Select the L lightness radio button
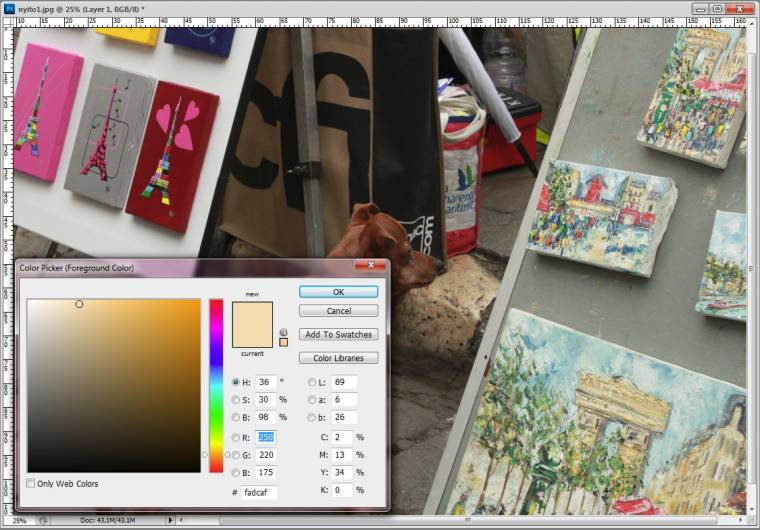The height and width of the screenshot is (530, 760). [x=312, y=382]
